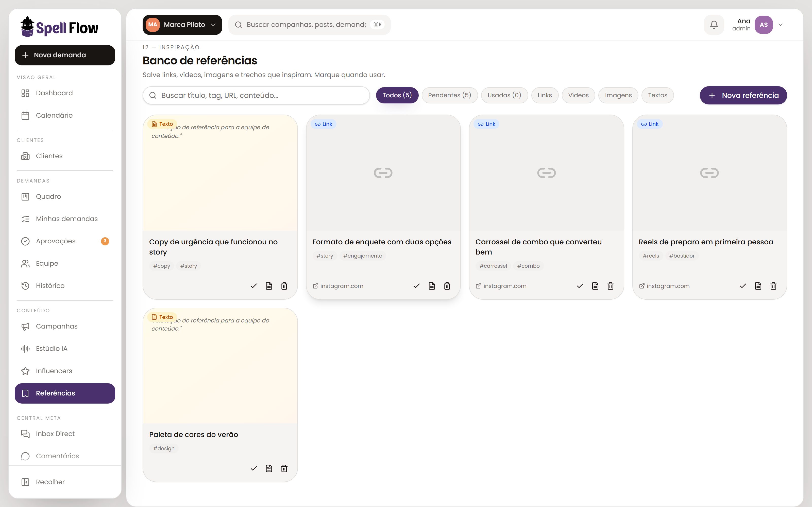Click the Nova demanda button
812x507 pixels.
[65, 55]
